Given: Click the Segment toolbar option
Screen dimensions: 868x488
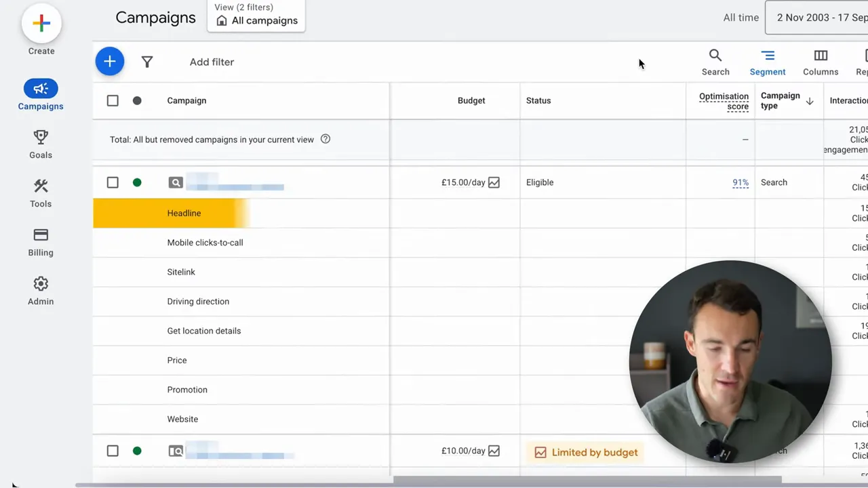Looking at the screenshot, I should pos(767,62).
